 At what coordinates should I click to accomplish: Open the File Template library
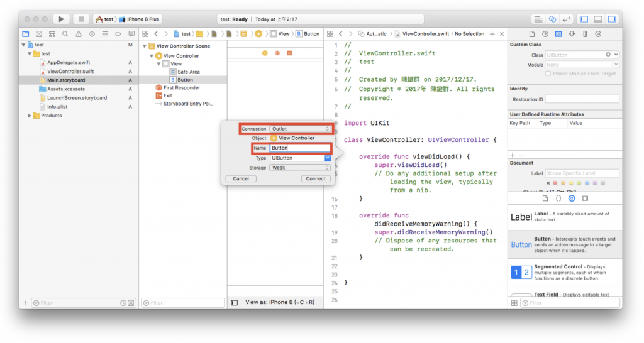545,198
